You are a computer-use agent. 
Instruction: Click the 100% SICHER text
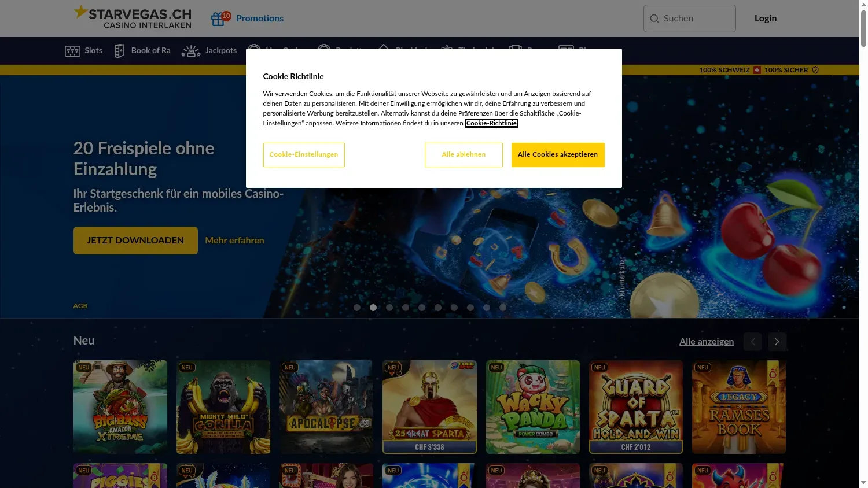click(786, 70)
